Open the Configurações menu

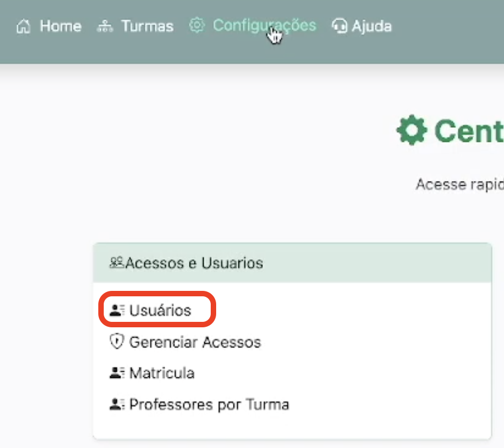[x=264, y=25]
